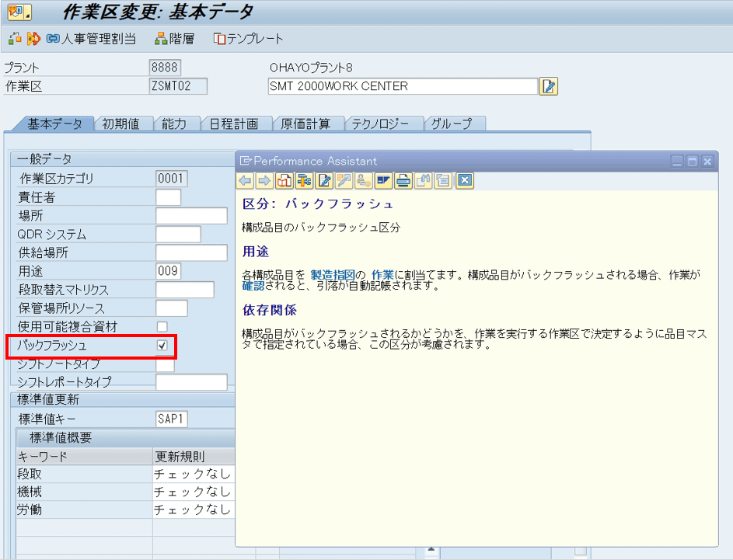Click the forward arrow in Performance Assistant

264,181
